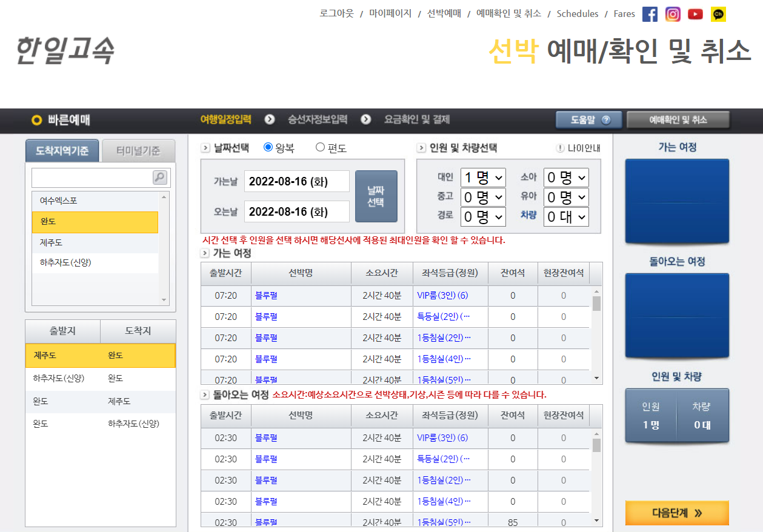Open 예매확인 및 취소 top menu link
The height and width of the screenshot is (532, 763).
coord(509,13)
